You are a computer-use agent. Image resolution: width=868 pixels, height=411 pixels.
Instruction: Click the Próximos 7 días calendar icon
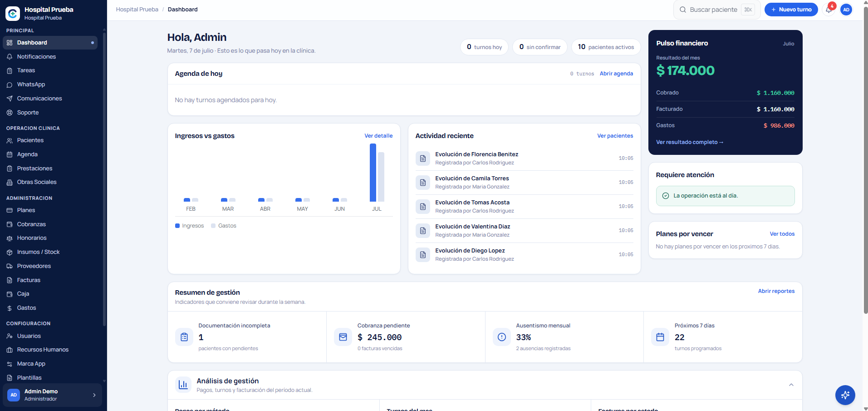click(x=660, y=337)
